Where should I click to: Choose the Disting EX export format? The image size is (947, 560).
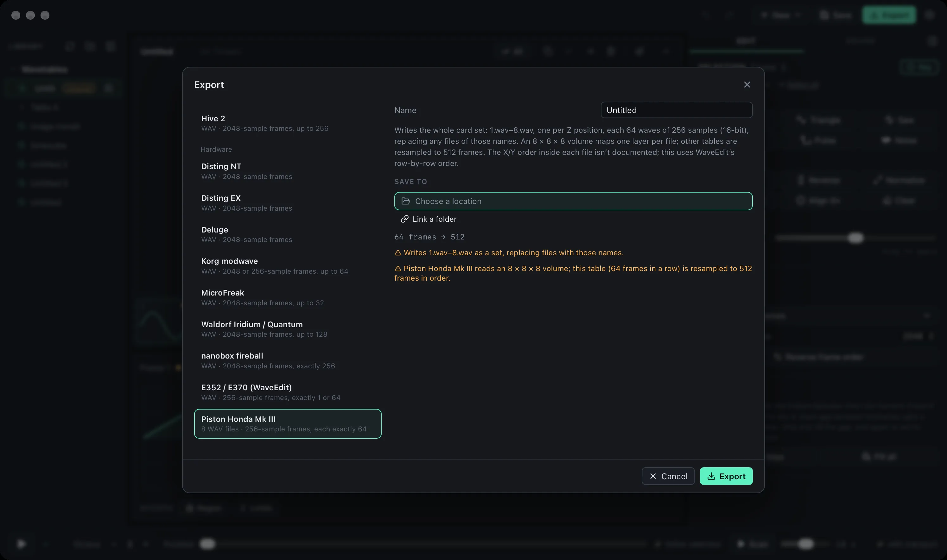[x=288, y=203]
